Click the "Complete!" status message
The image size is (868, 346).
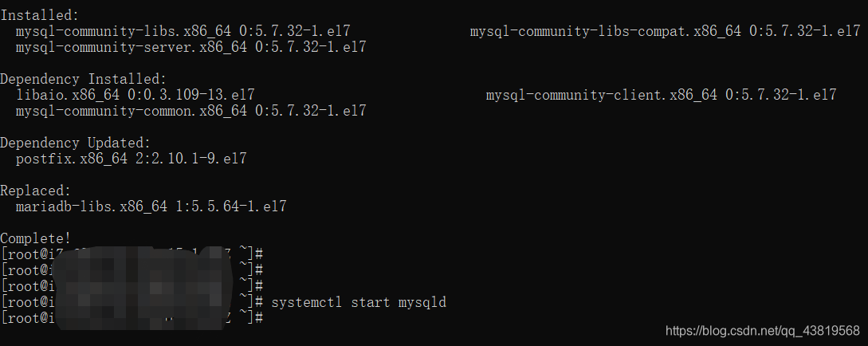pyautogui.click(x=36, y=238)
